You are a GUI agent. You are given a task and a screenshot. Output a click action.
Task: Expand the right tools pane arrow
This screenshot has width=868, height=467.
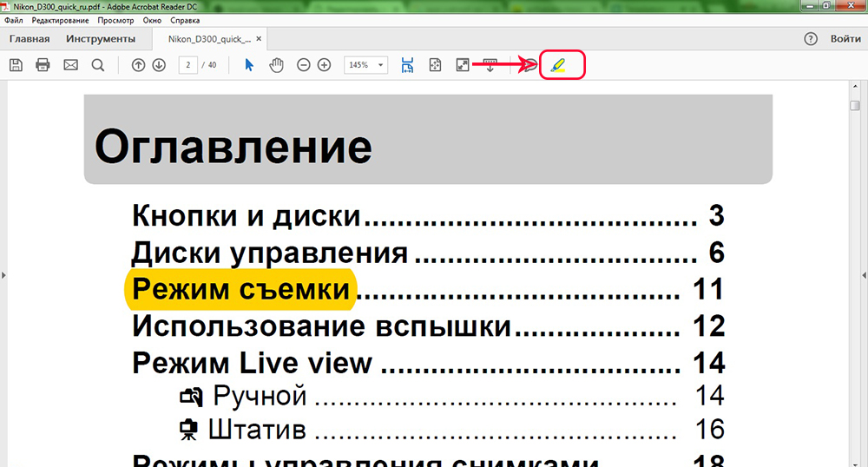(x=864, y=274)
